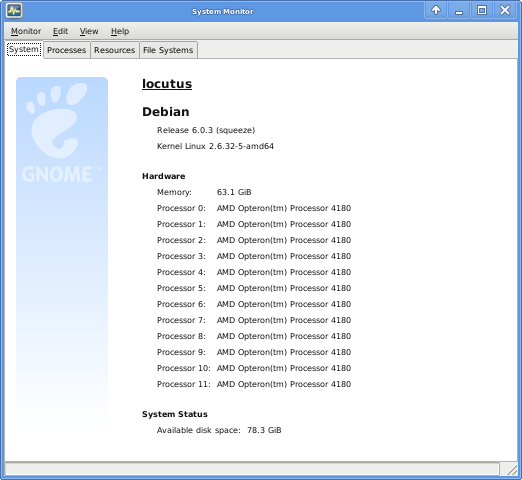Viewport: 522px width, 480px height.
Task: Open the Monitor menu
Action: point(26,31)
